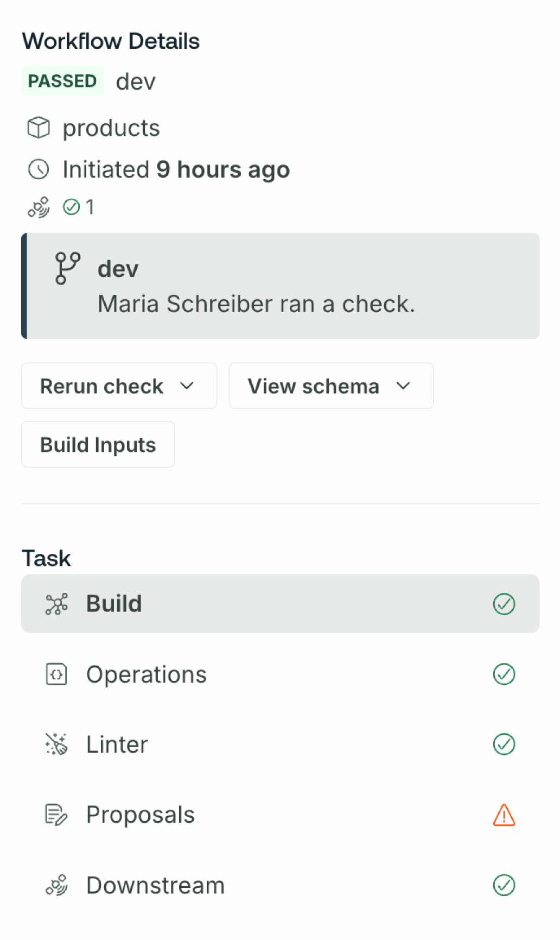
Task: Click the dev variant label beside PASSED
Action: tap(136, 81)
